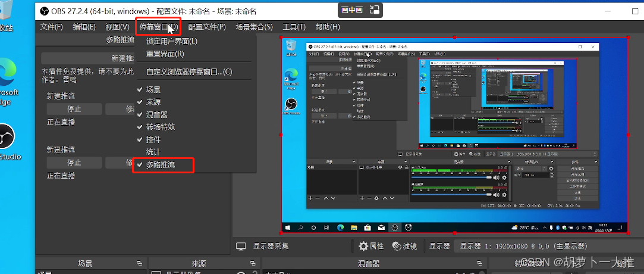Click the 显示器 label before the dropdown
The height and width of the screenshot is (274, 644).
pyautogui.click(x=440, y=246)
